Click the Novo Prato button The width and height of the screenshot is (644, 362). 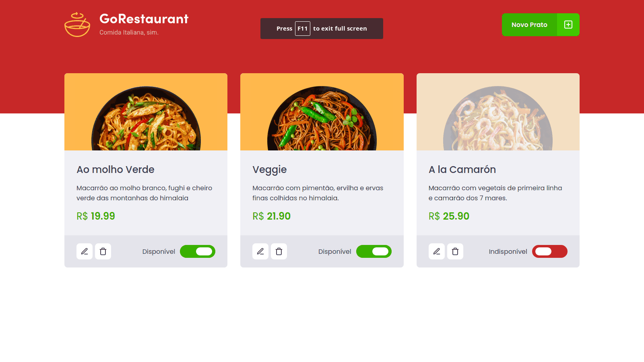pyautogui.click(x=541, y=25)
